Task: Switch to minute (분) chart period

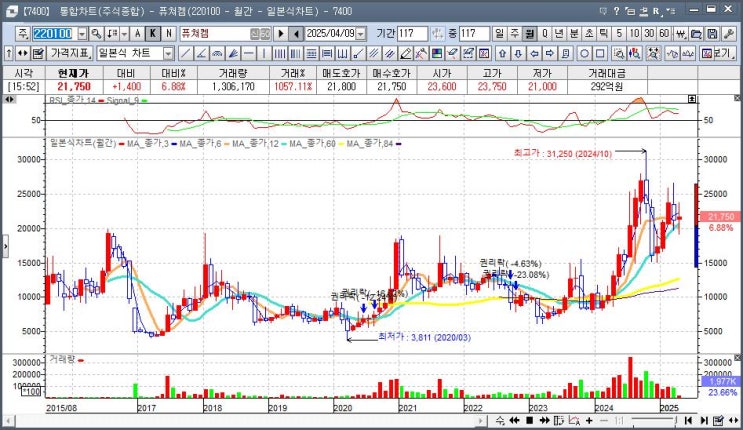Action: pos(574,34)
